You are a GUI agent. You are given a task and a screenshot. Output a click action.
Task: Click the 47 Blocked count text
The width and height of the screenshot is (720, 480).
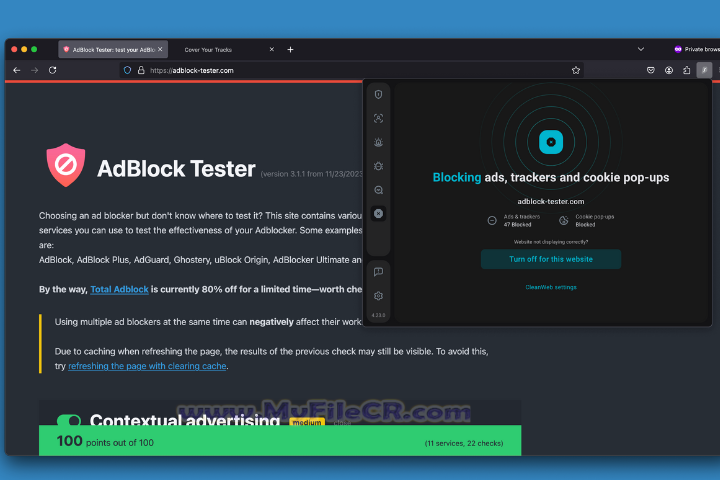pos(518,225)
